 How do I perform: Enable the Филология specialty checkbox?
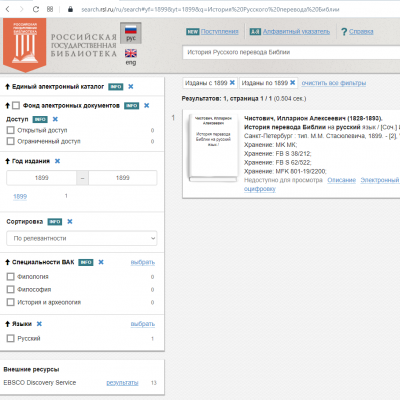[11, 276]
